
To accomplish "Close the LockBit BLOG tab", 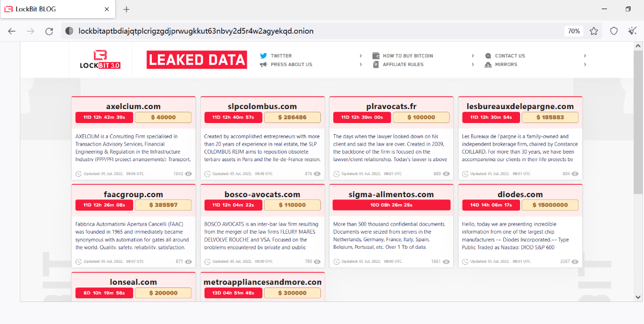I will [107, 9].
